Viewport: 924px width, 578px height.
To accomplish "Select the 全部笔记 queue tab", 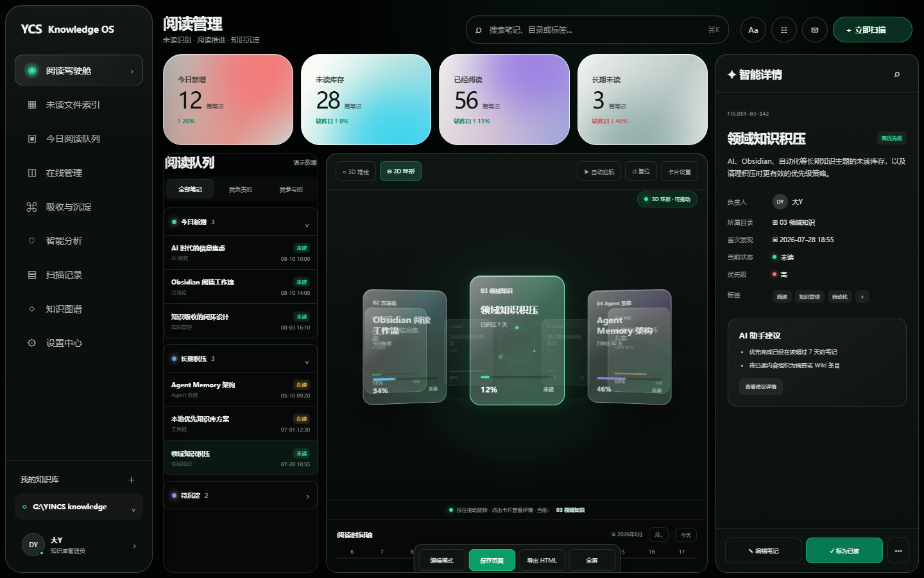I will tap(190, 189).
